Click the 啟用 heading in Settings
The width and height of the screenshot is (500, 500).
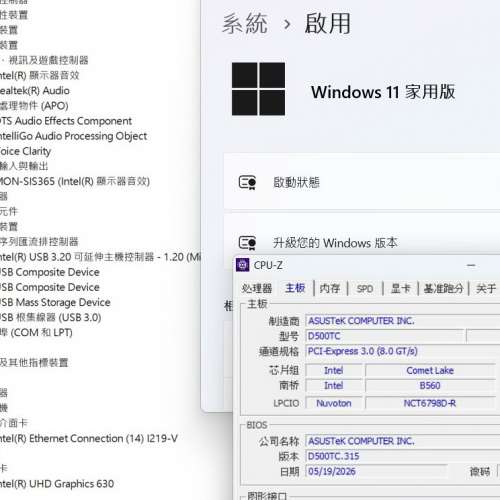(328, 24)
